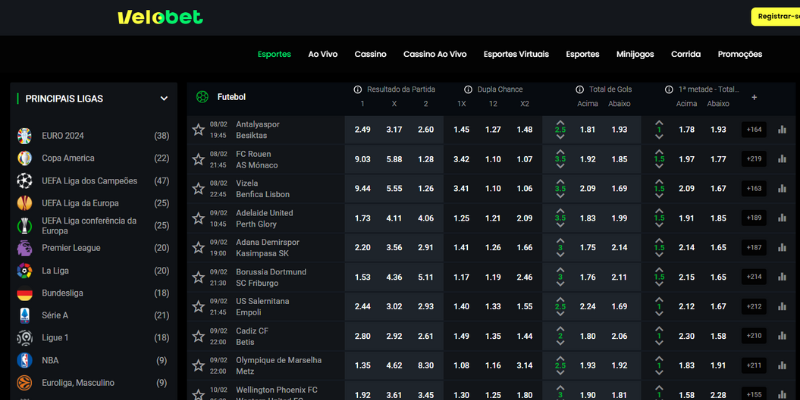Open Copa America league
This screenshot has width=800, height=400.
pyautogui.click(x=94, y=158)
